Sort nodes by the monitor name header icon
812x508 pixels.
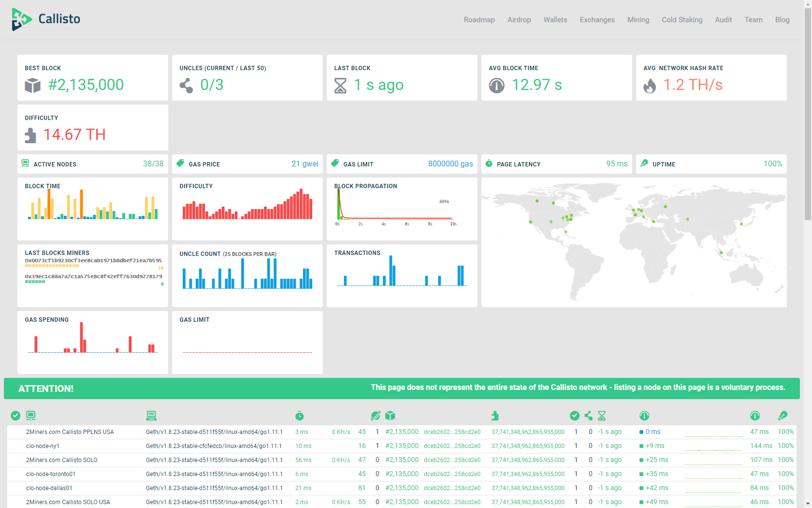pos(31,416)
